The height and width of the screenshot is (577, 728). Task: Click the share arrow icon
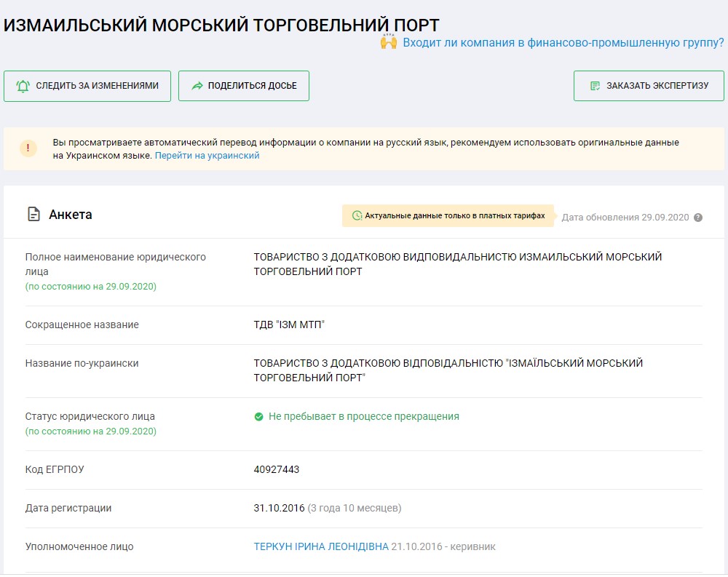[197, 86]
